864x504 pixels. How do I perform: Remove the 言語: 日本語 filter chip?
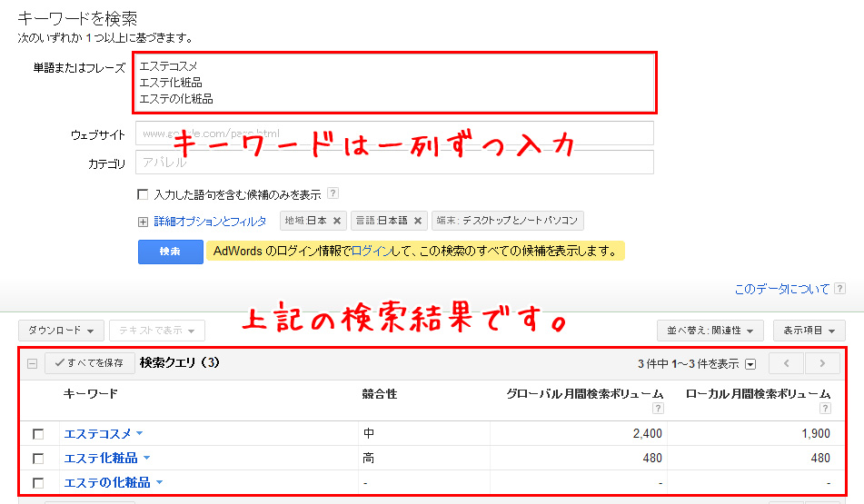[x=418, y=221]
